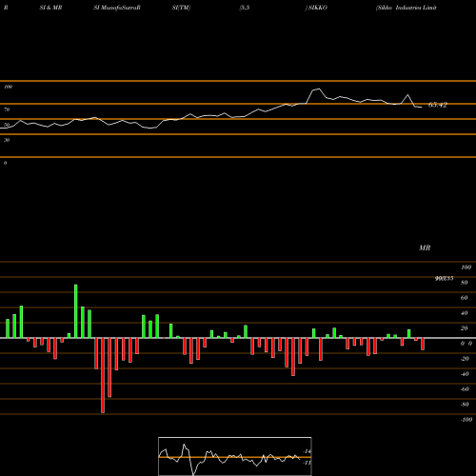The height and width of the screenshot is (476, 476).
Task: Click the '(5,5' parameter text in header
Action: pyautogui.click(x=245, y=8)
